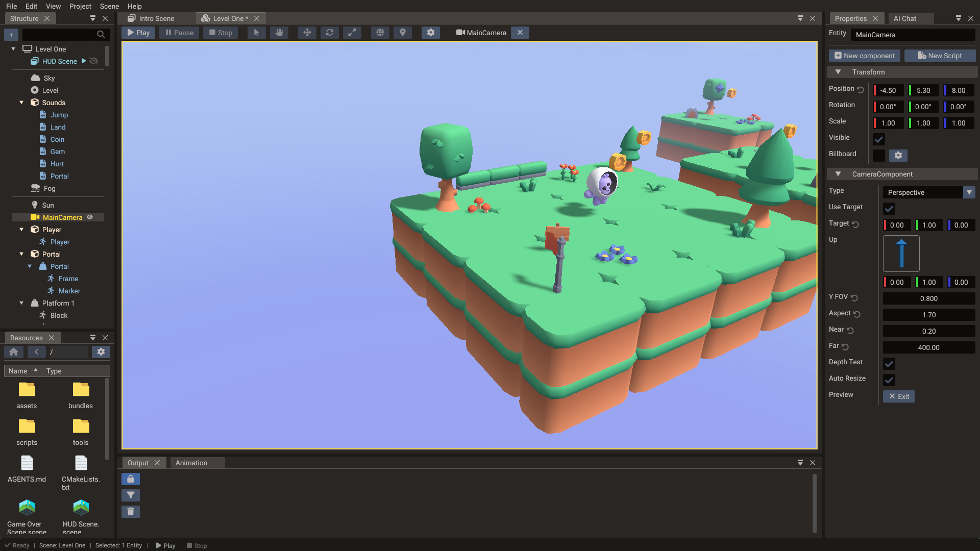980x551 pixels.
Task: Open Billboard settings gear button
Action: click(898, 156)
